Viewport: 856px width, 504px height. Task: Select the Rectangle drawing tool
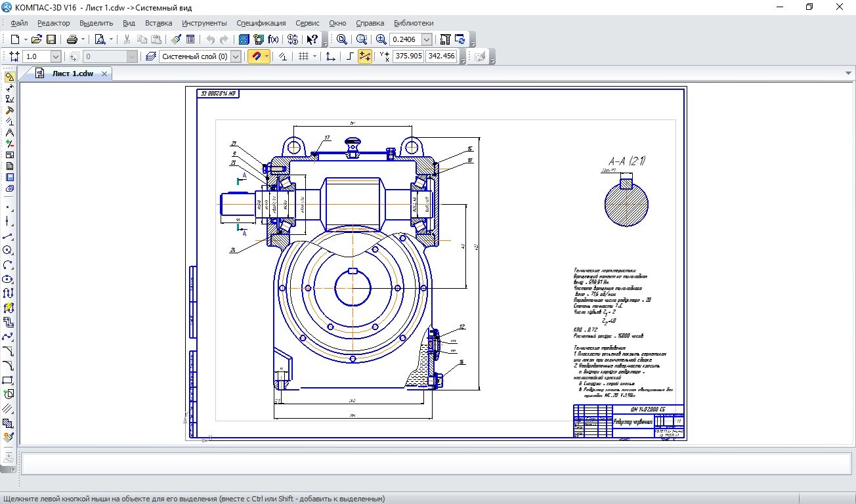coord(9,380)
